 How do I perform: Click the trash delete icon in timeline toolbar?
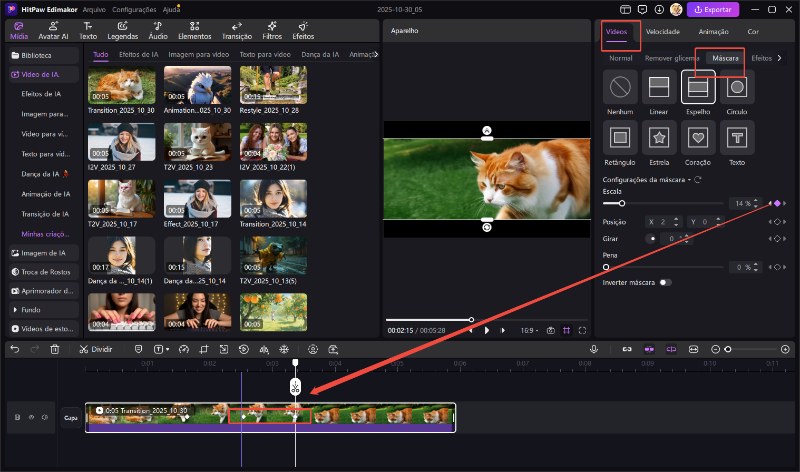[55, 349]
